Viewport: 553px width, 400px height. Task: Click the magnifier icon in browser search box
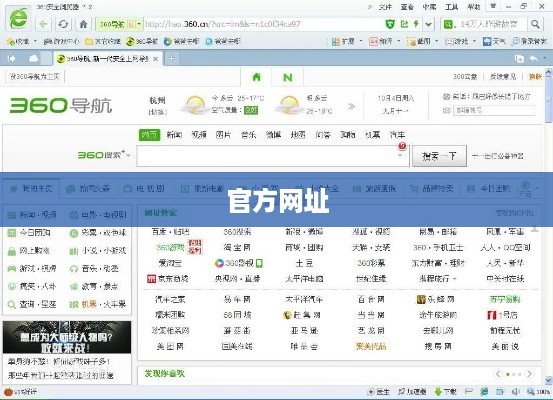(x=535, y=24)
